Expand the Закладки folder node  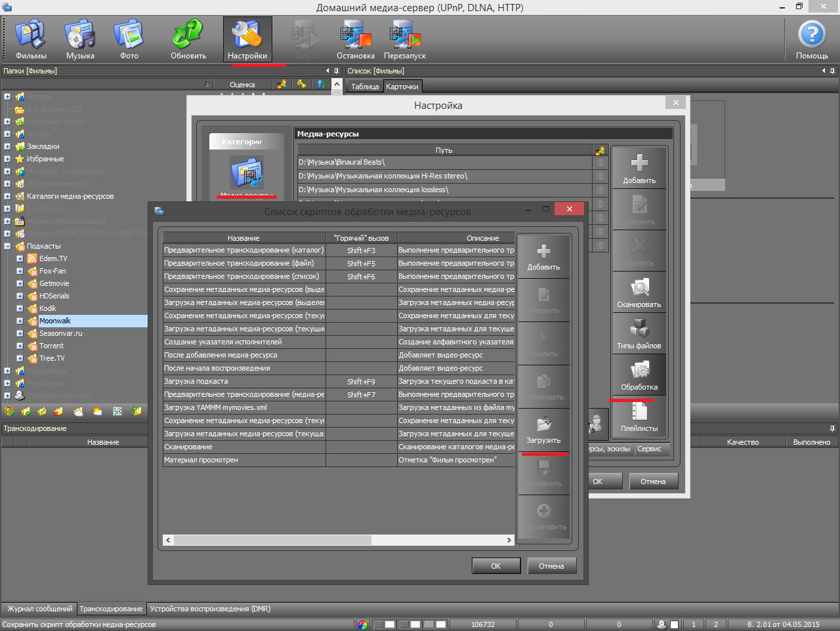pyautogui.click(x=7, y=147)
